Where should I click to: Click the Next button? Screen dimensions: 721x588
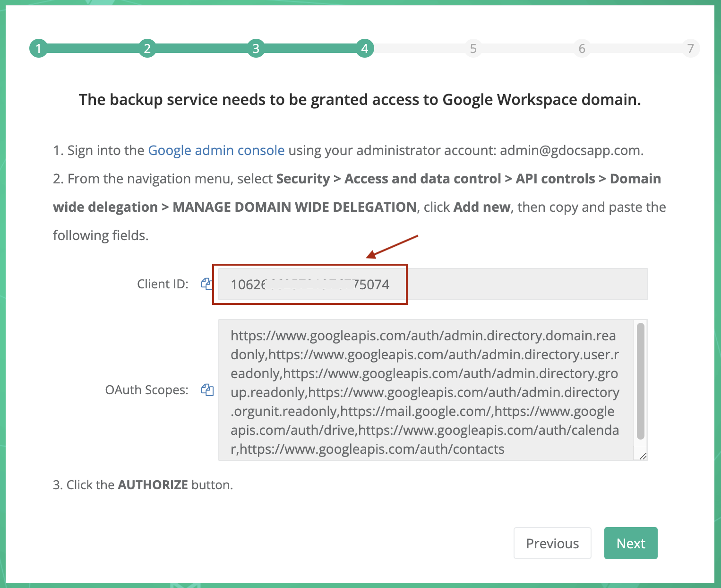[x=631, y=543]
